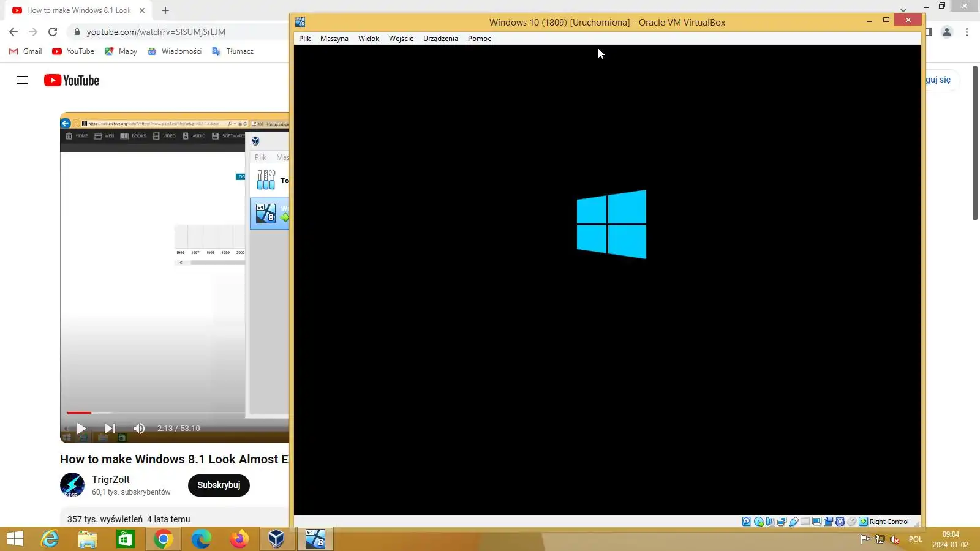Open the TrigrZolt channel name link
The width and height of the screenshot is (980, 551).
pyautogui.click(x=111, y=479)
